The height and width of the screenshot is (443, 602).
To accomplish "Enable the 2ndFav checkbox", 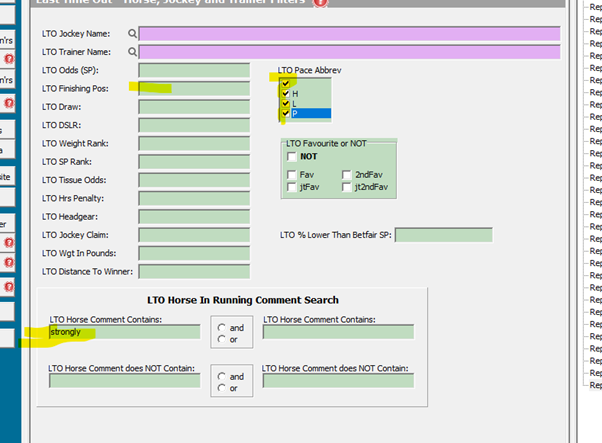I will pyautogui.click(x=347, y=175).
